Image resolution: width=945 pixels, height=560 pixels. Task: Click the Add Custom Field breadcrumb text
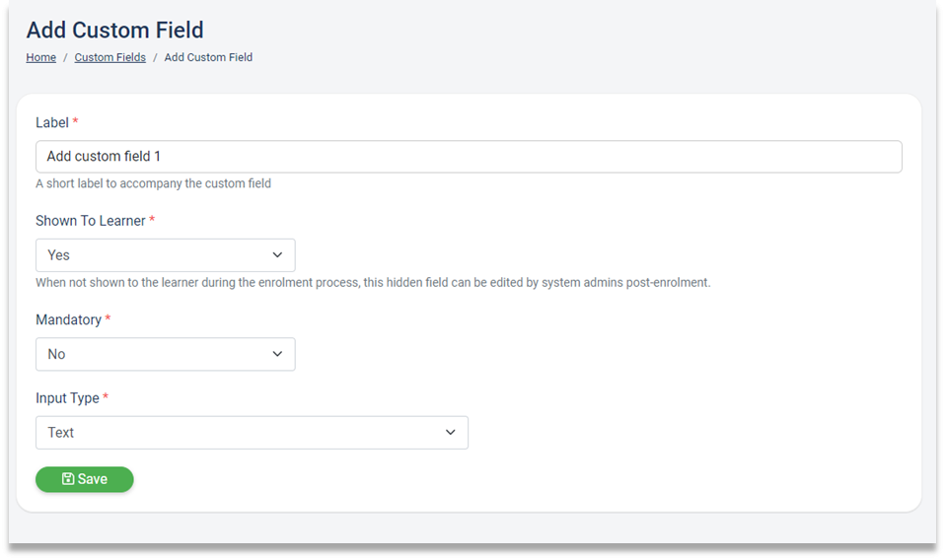tap(208, 57)
